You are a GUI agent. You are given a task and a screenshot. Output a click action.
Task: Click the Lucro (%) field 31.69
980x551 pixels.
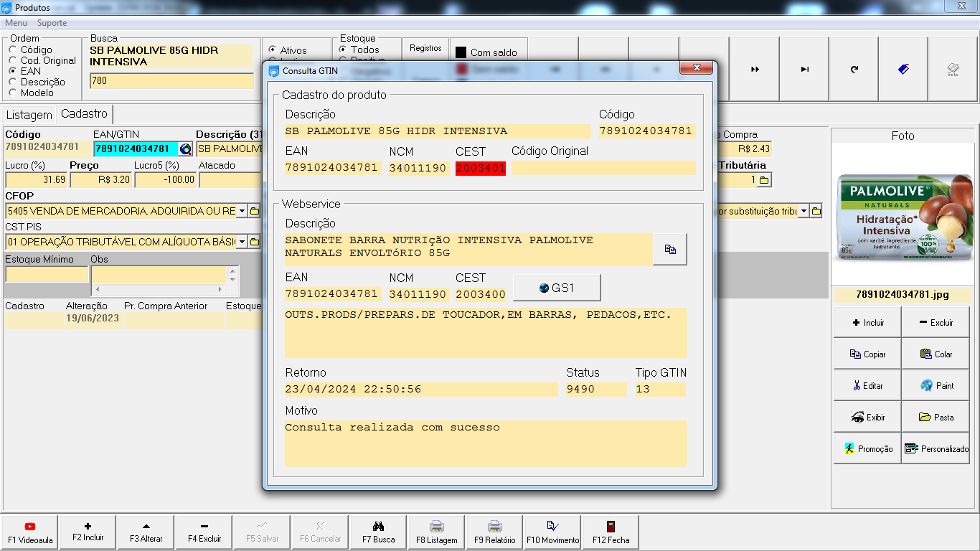(x=36, y=180)
